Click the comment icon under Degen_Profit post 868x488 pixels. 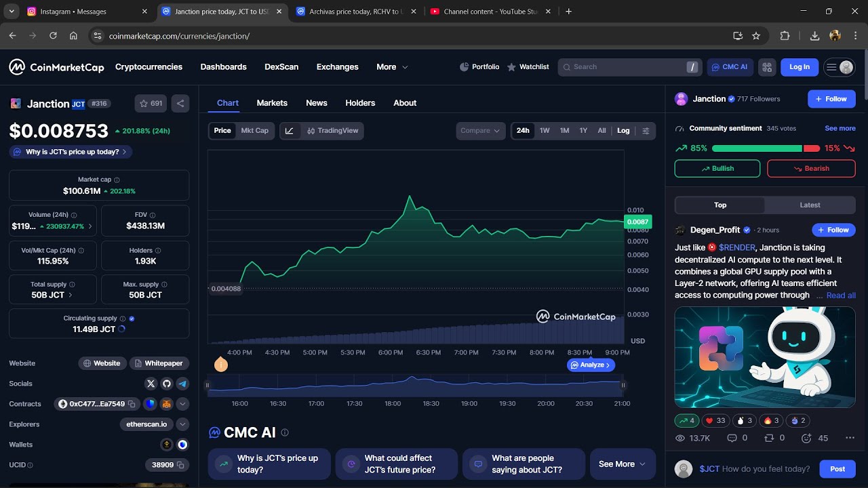tap(732, 439)
